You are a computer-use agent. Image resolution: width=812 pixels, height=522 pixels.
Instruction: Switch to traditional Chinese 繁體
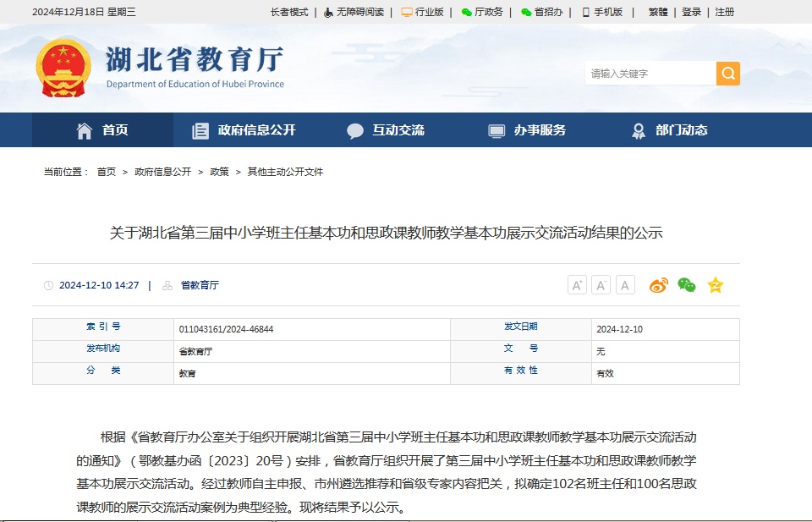(657, 12)
